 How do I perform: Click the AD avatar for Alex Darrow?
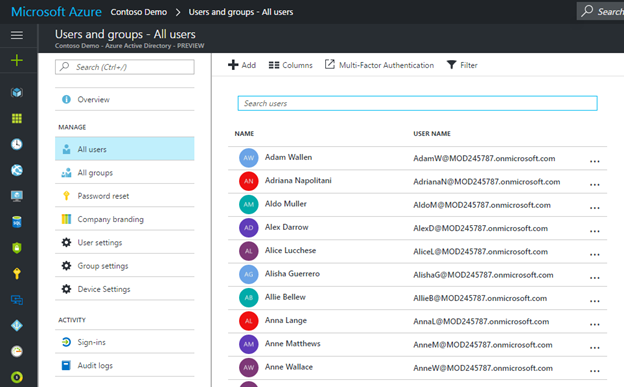[x=249, y=228]
